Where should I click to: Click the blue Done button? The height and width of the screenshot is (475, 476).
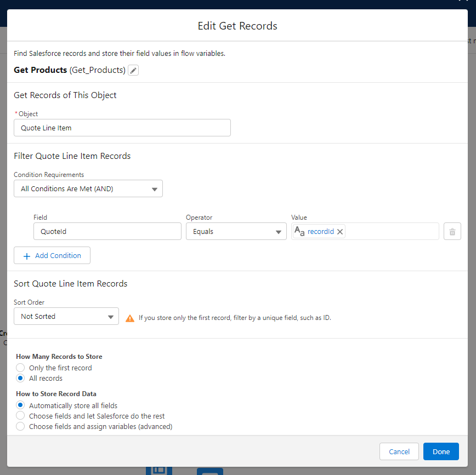tap(441, 451)
